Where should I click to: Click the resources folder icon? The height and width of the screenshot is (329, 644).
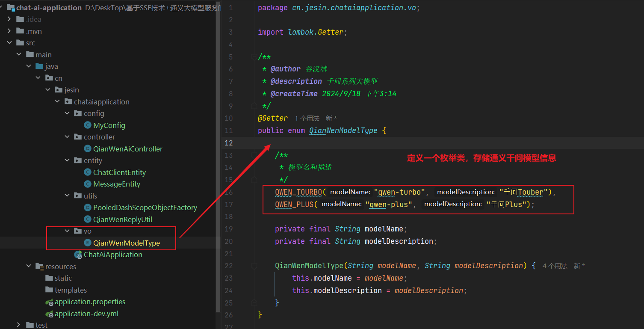coord(39,267)
